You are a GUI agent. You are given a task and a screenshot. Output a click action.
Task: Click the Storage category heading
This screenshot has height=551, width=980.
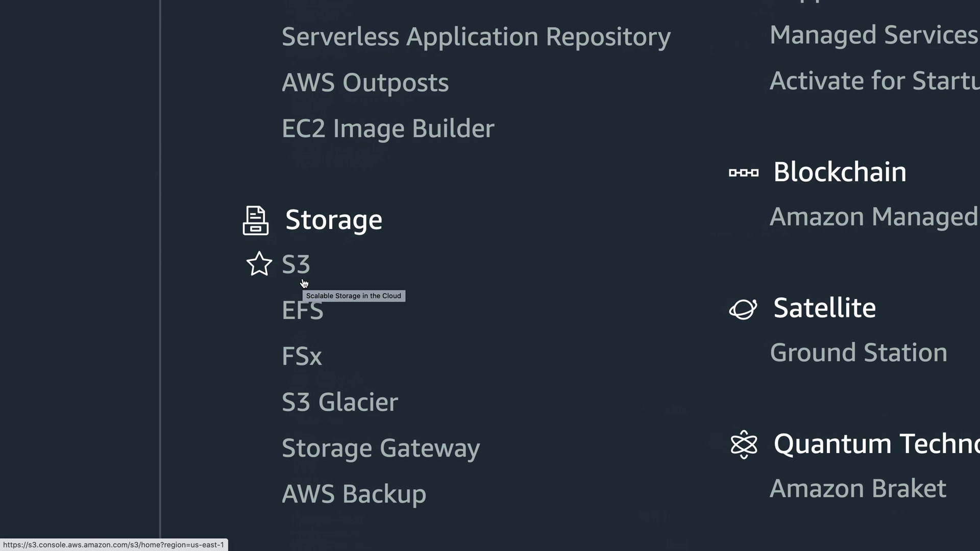333,220
